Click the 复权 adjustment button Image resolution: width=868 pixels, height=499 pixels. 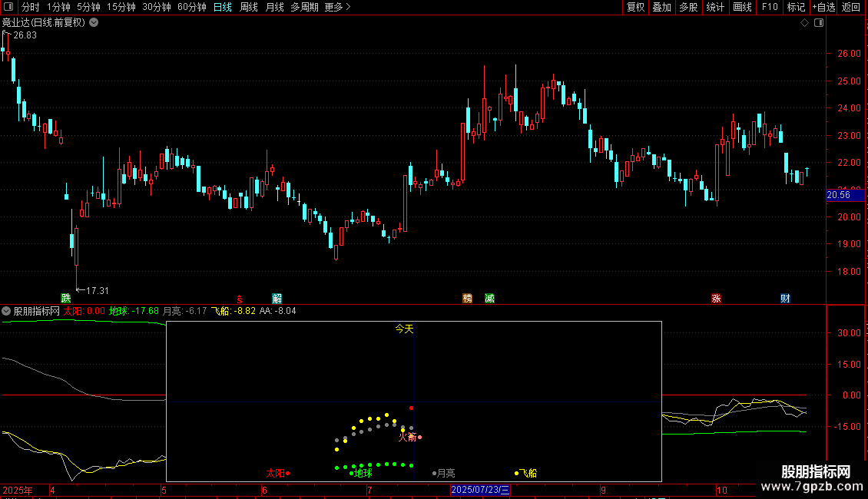coord(635,7)
